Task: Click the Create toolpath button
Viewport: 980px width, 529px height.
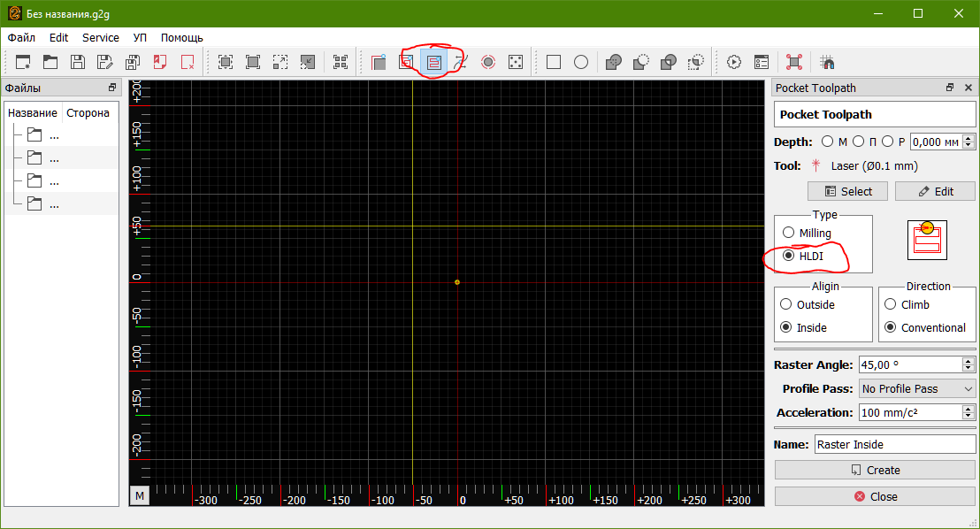Action: tap(875, 471)
